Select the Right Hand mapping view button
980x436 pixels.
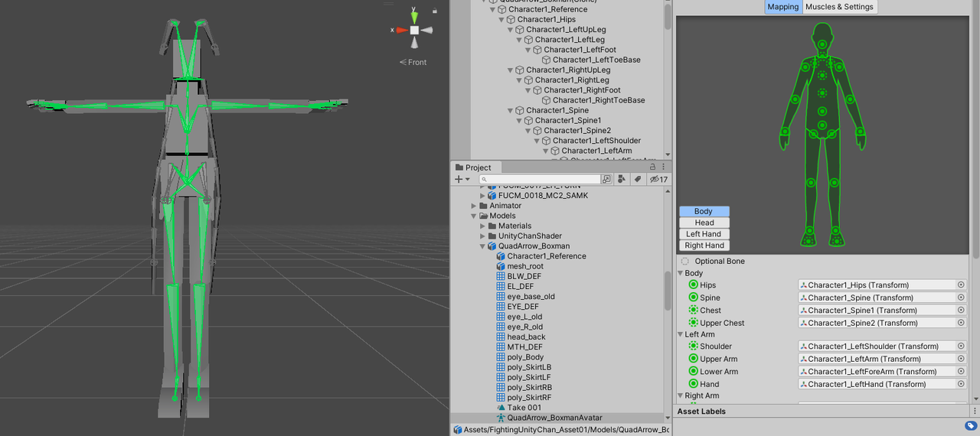[x=704, y=246]
